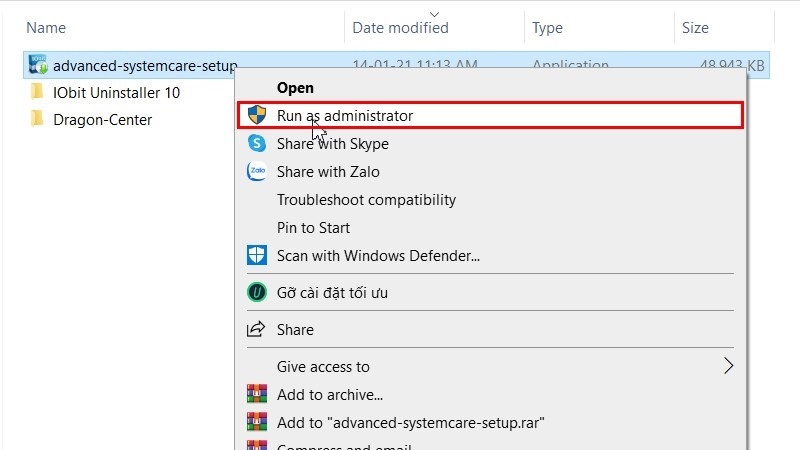Sort files by the Name column header
Image resolution: width=800 pixels, height=450 pixels.
[x=48, y=28]
